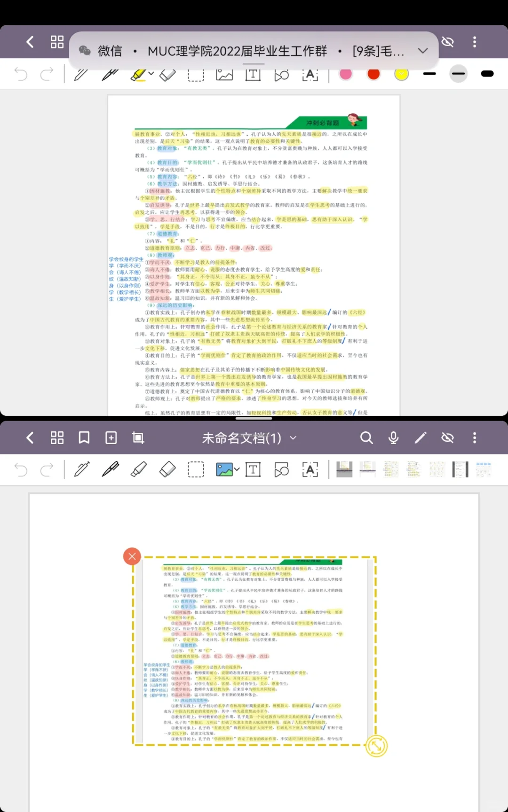Insert the last recent image thumbnail
508x812 pixels.
(484, 469)
